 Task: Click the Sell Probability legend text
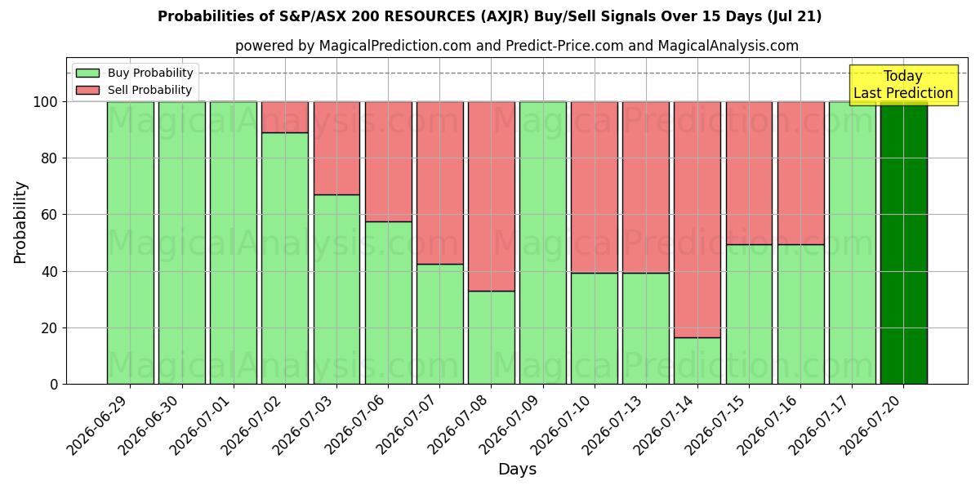(x=149, y=90)
